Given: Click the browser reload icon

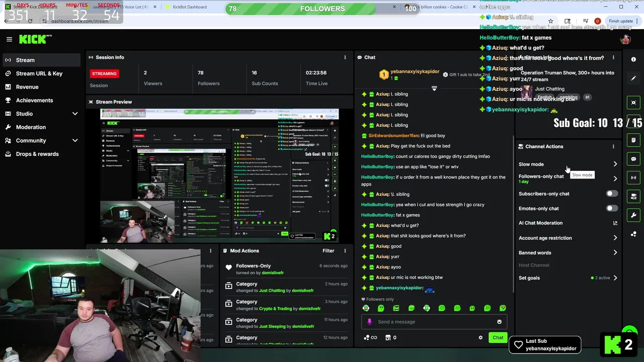Looking at the screenshot, I should pyautogui.click(x=30, y=21).
